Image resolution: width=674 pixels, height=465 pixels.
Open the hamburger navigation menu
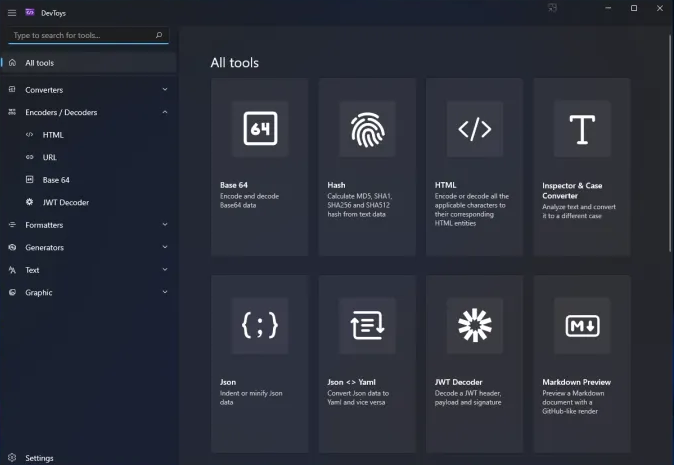click(x=12, y=13)
